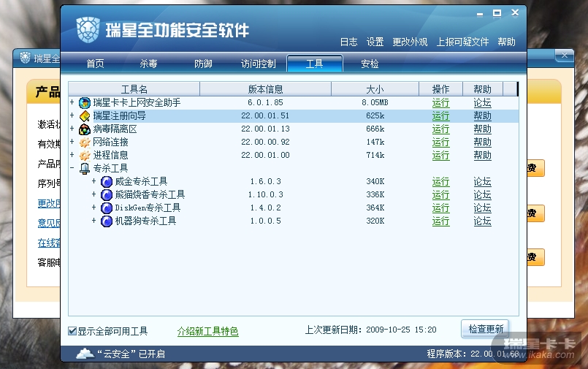The height and width of the screenshot is (369, 588).
Task: Expand 瑞星卡卡上网安全助手 row
Action: point(72,102)
